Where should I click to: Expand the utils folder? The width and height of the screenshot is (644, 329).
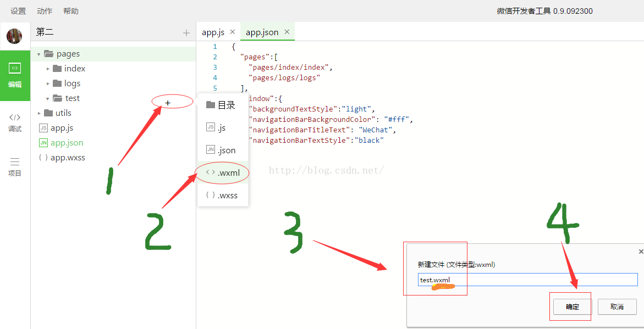(39, 113)
